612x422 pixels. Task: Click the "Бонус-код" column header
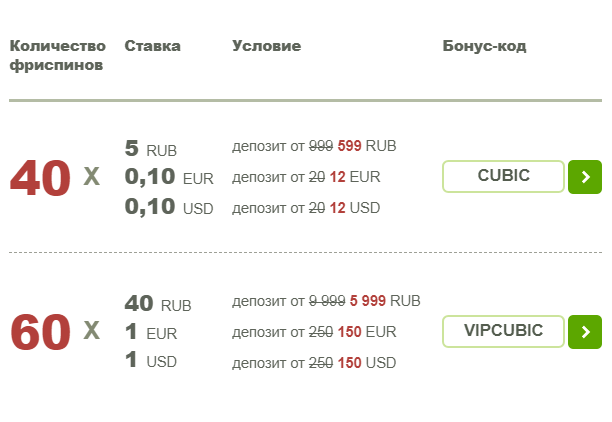pos(484,46)
